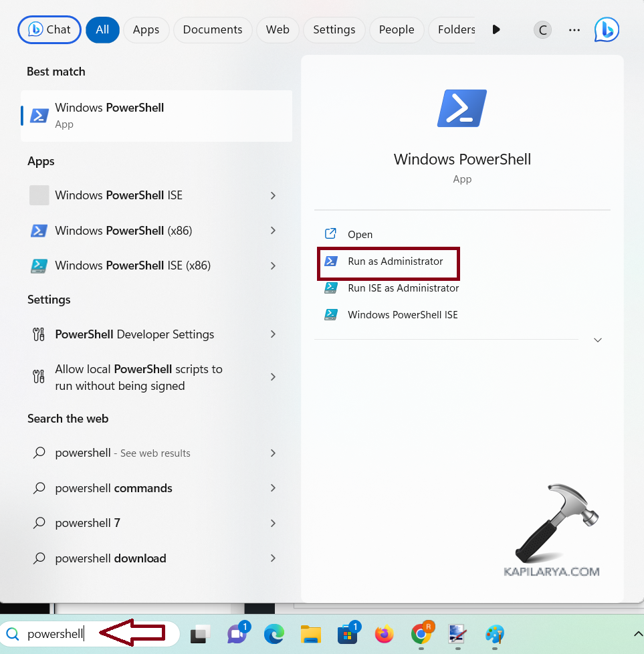Screen dimensions: 644x654
Task: Select the All filter tab
Action: [x=102, y=29]
